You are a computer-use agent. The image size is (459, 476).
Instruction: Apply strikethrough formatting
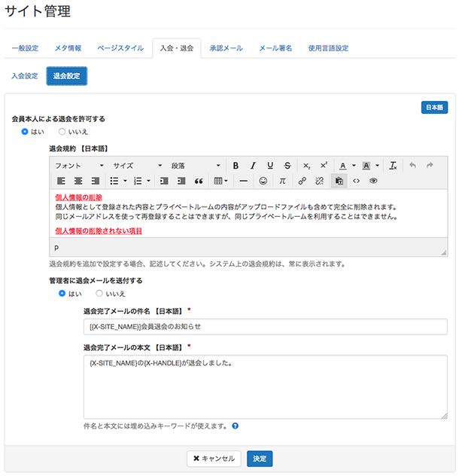click(x=287, y=166)
